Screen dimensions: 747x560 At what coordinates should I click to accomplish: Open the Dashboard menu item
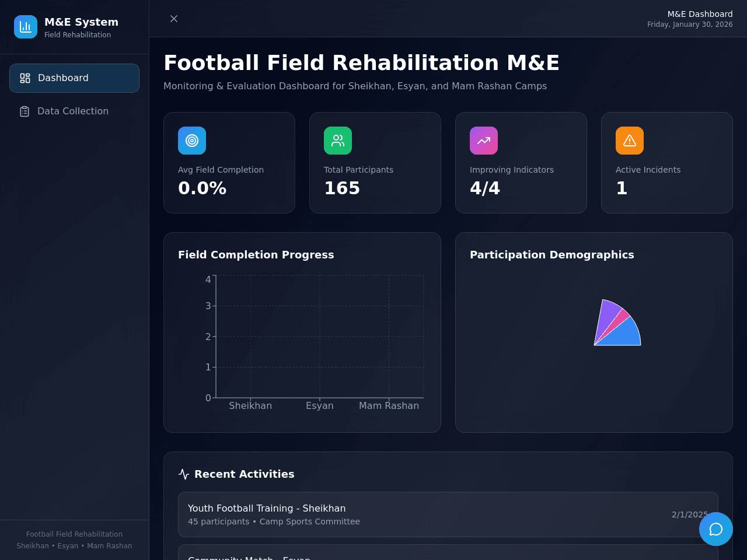74,78
